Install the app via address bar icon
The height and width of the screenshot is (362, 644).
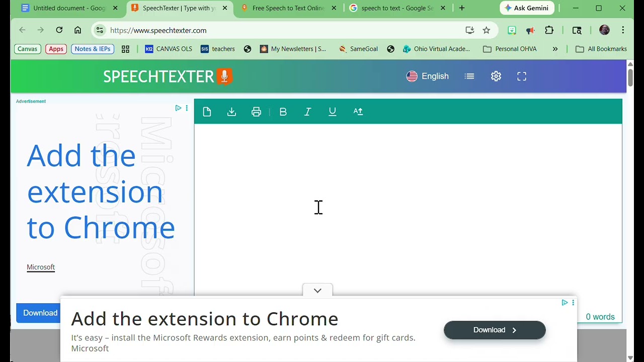[x=470, y=30]
